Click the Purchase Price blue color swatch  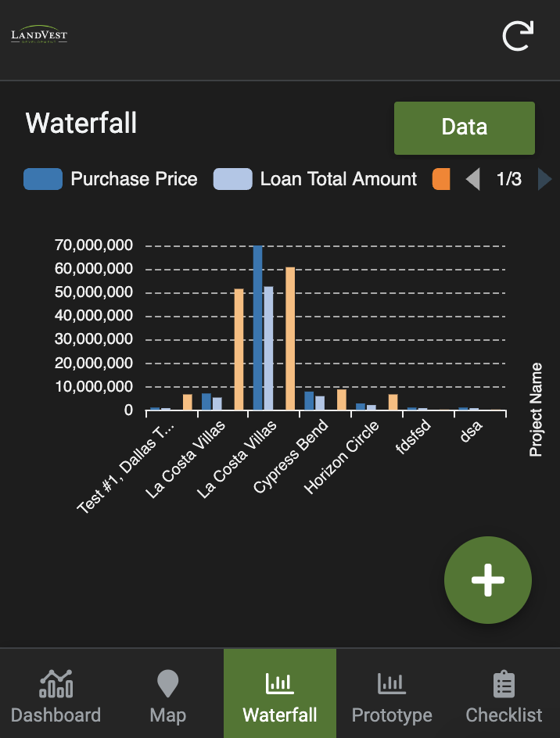pos(43,179)
